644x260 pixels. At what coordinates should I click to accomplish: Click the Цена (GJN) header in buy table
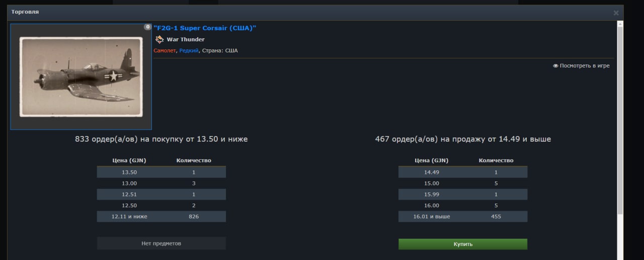click(129, 161)
